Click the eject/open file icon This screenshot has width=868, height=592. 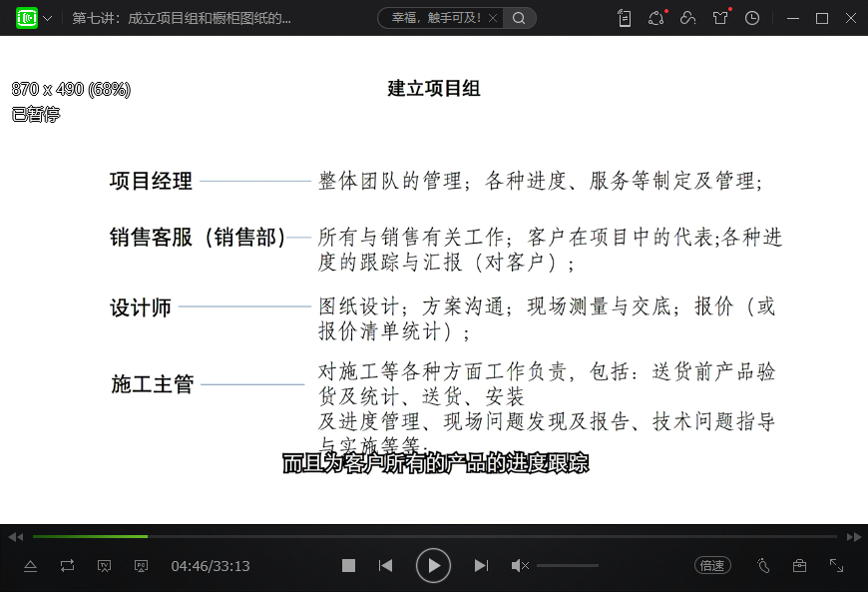point(30,565)
